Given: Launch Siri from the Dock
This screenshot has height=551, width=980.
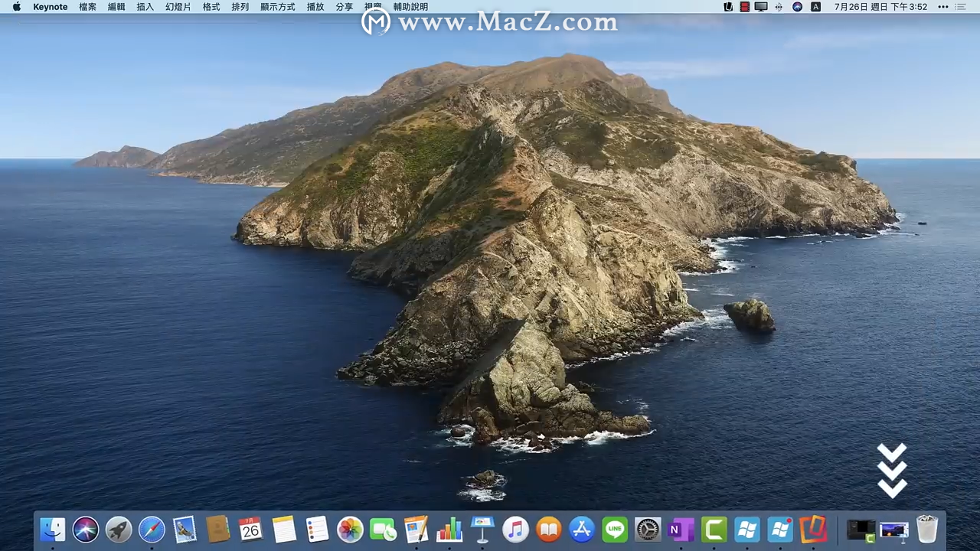Looking at the screenshot, I should [x=86, y=529].
